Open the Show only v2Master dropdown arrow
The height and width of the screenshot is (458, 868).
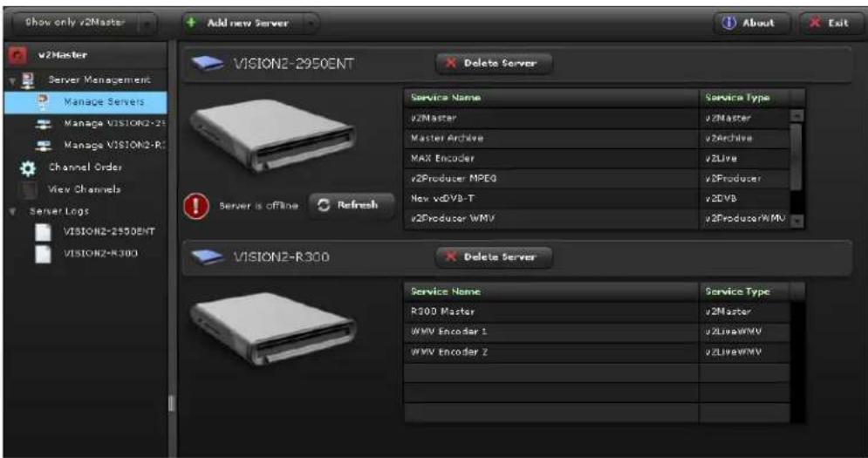(147, 24)
